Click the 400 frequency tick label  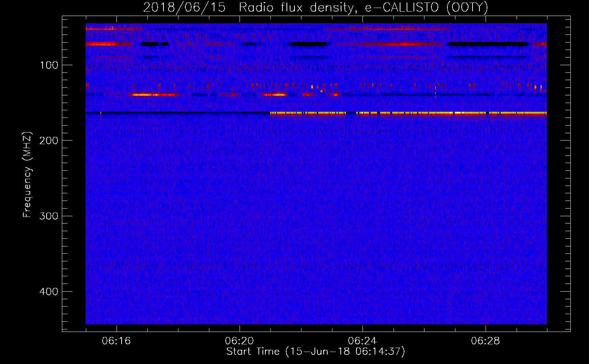pyautogui.click(x=49, y=292)
